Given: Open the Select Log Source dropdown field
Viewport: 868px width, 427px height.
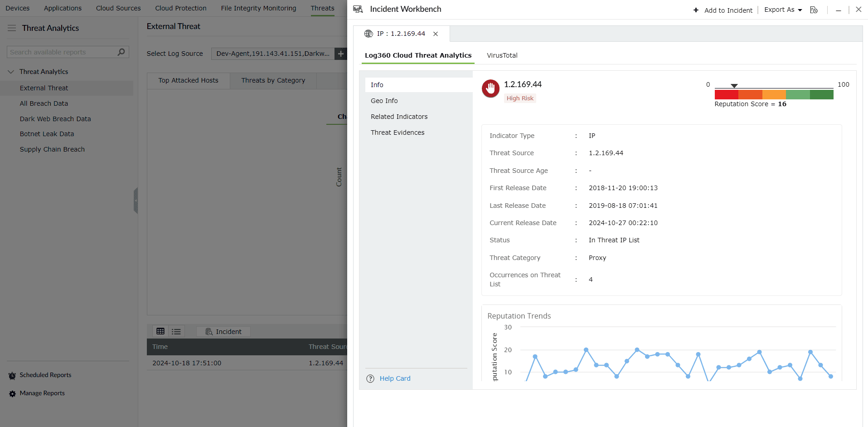Looking at the screenshot, I should [x=273, y=54].
